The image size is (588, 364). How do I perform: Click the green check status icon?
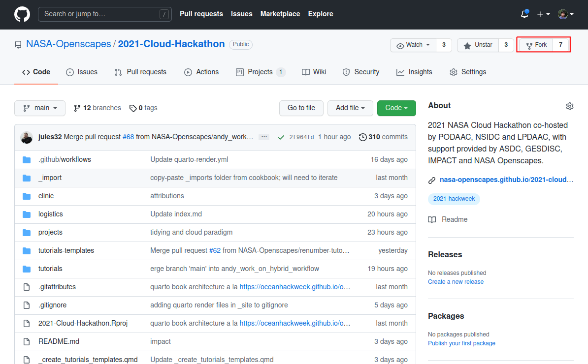tap(281, 137)
